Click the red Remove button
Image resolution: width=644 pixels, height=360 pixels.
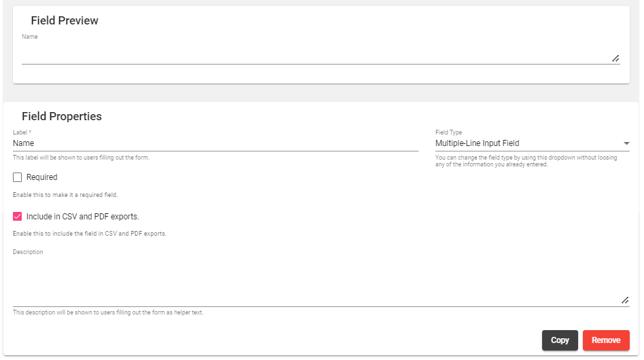click(x=606, y=340)
